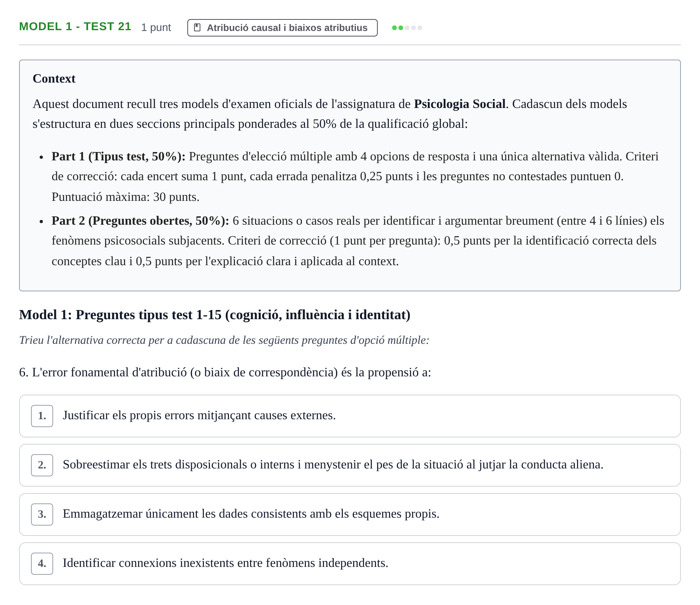
Task: Click the Atribució causal i biaixos atributius tag
Action: tap(282, 28)
